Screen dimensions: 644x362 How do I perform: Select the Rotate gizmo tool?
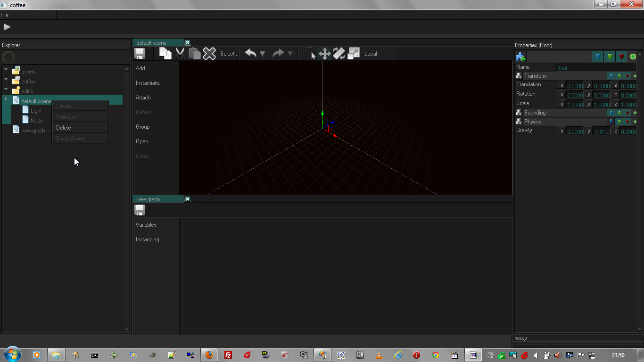(x=339, y=54)
